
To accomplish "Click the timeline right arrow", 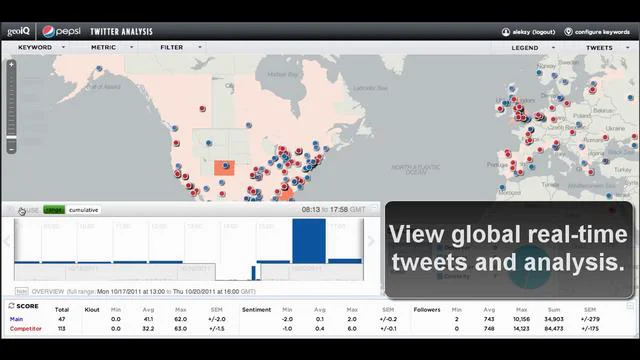I will (x=371, y=241).
